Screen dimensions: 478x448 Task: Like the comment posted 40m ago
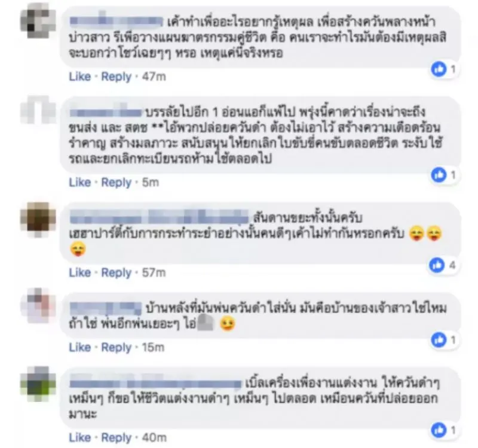[80, 437]
